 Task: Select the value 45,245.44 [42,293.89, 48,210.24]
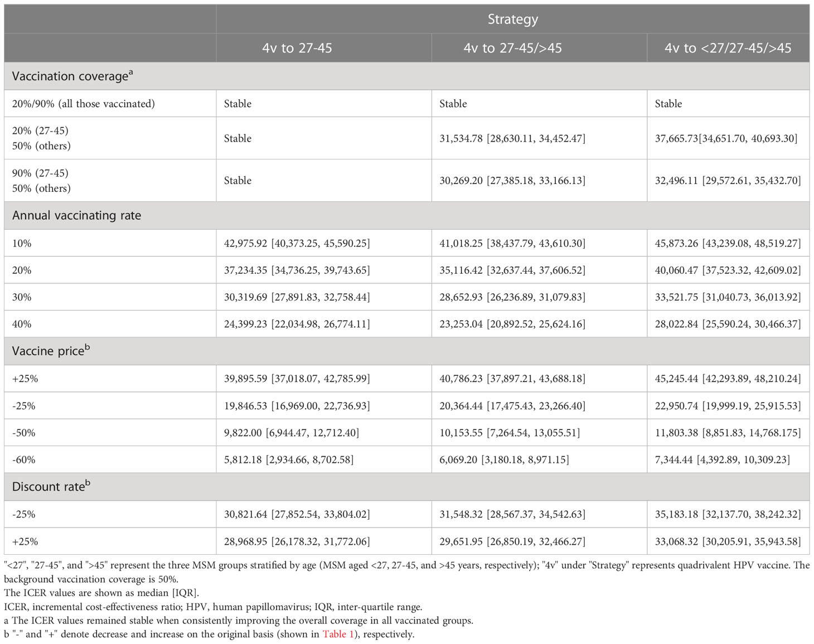pos(728,379)
